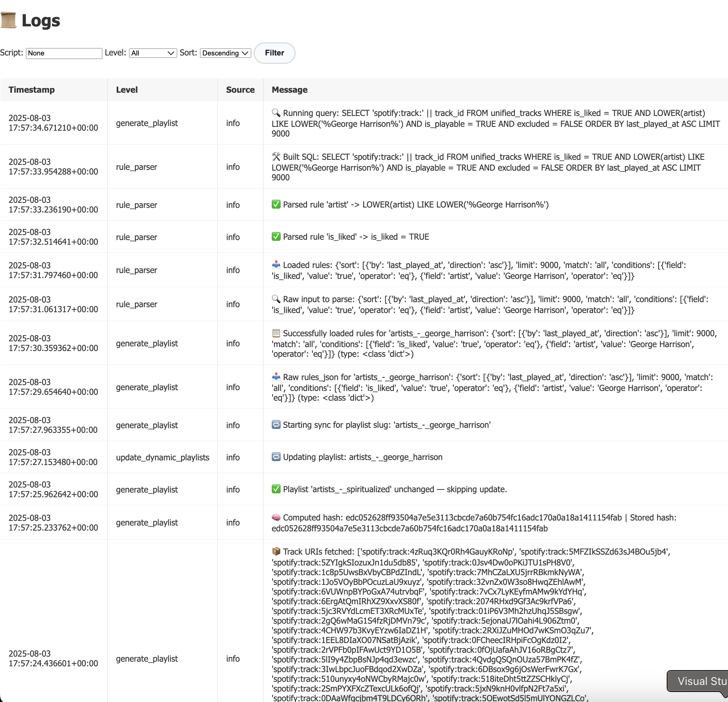Select the Timestamp column header

point(31,90)
